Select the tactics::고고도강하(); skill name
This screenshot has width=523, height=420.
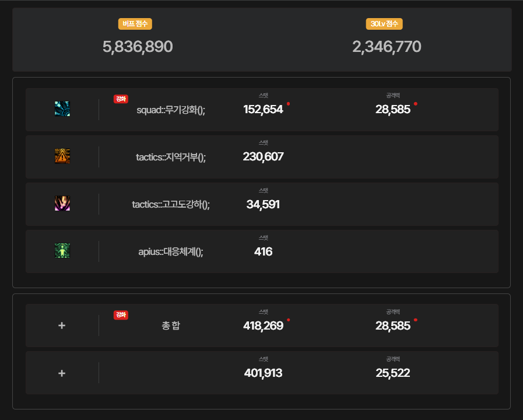point(171,204)
